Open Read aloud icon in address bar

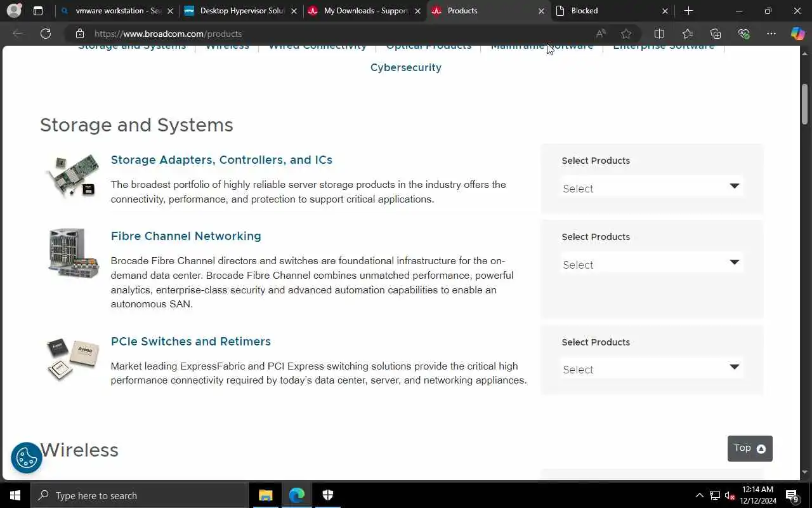click(x=601, y=34)
